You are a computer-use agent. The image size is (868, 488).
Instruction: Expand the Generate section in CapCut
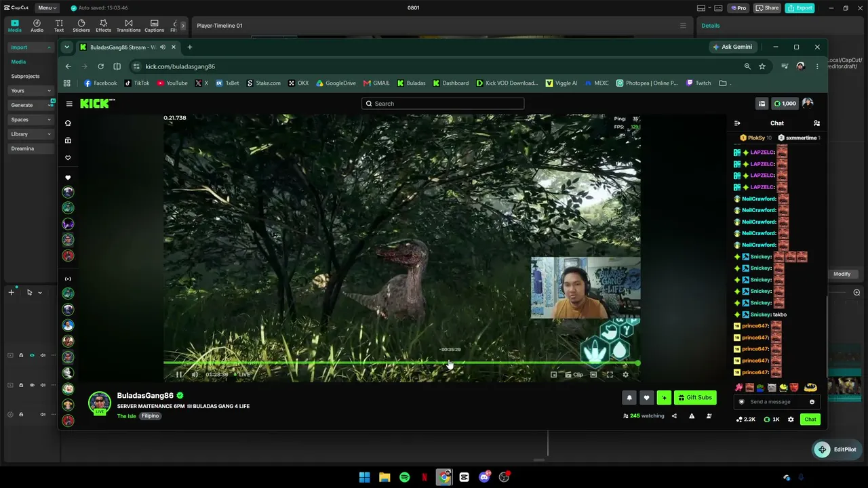[x=31, y=105]
